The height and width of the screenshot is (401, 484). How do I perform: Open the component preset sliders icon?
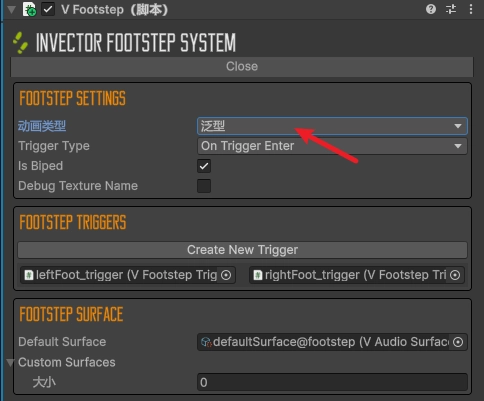451,9
